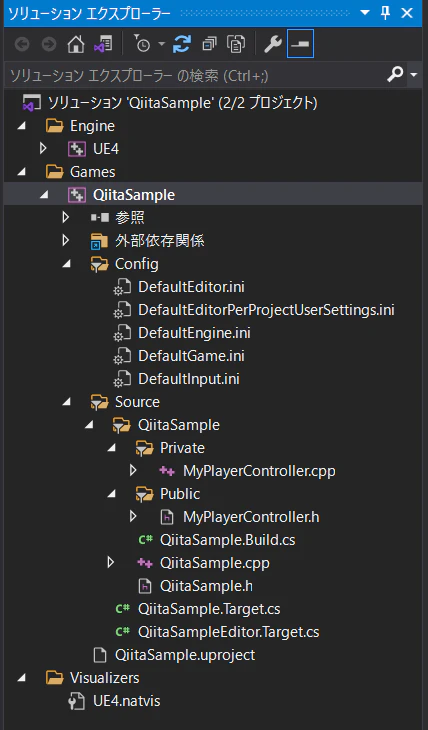Open the dropdown arrow beside the clock filter
This screenshot has height=730, width=428.
coord(161,44)
